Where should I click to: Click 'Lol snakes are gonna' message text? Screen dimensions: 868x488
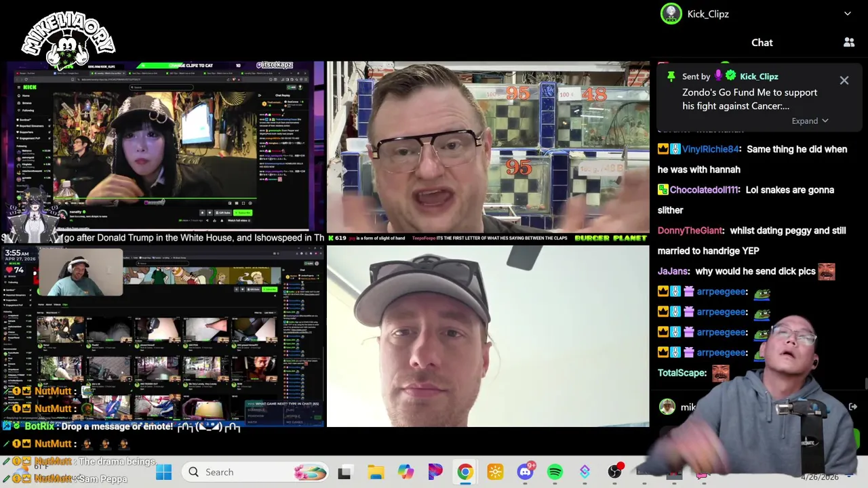click(790, 190)
